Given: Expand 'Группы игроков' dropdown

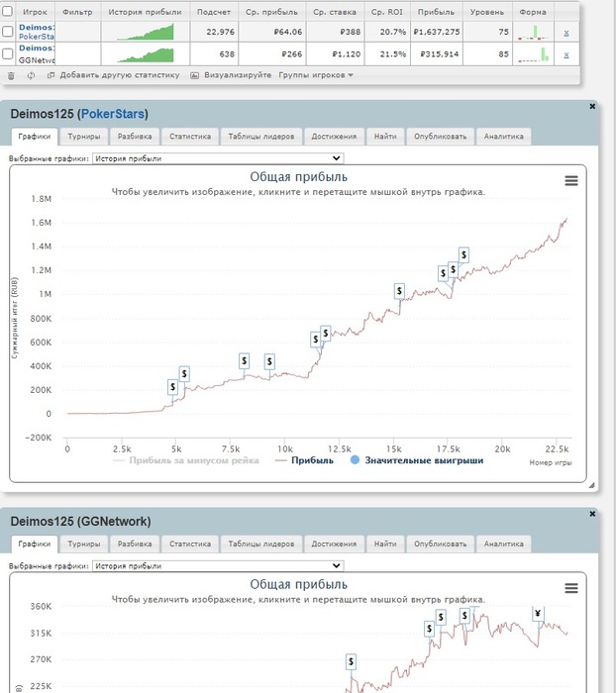Looking at the screenshot, I should pos(316,75).
